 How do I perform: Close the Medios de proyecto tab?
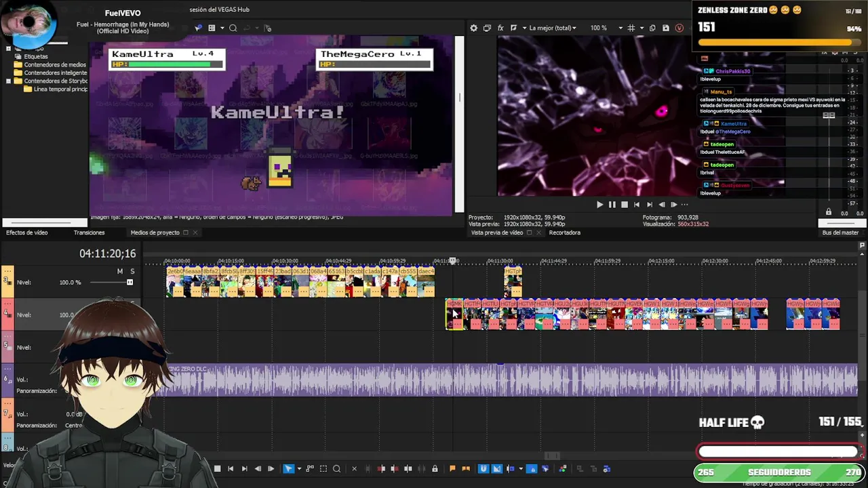tap(195, 232)
